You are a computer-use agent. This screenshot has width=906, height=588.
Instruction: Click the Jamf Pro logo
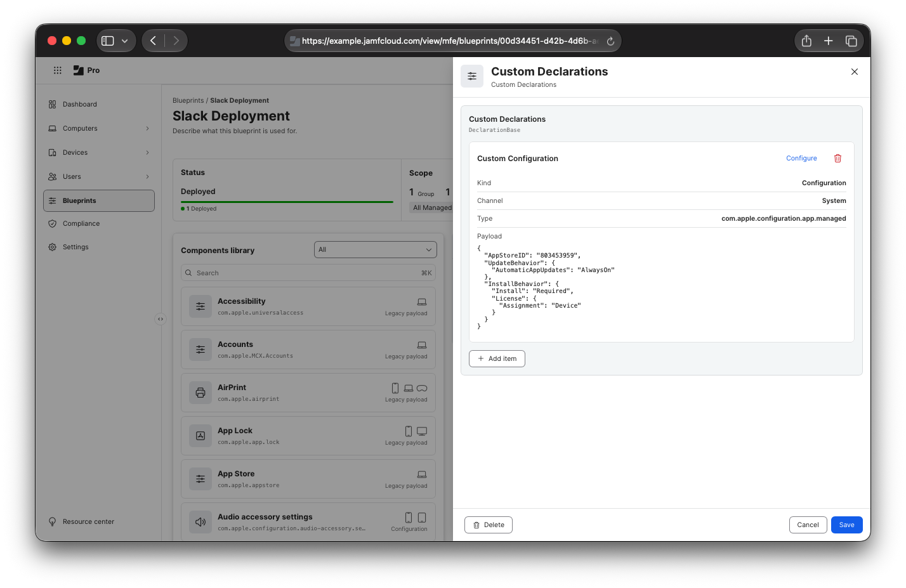[x=86, y=70]
